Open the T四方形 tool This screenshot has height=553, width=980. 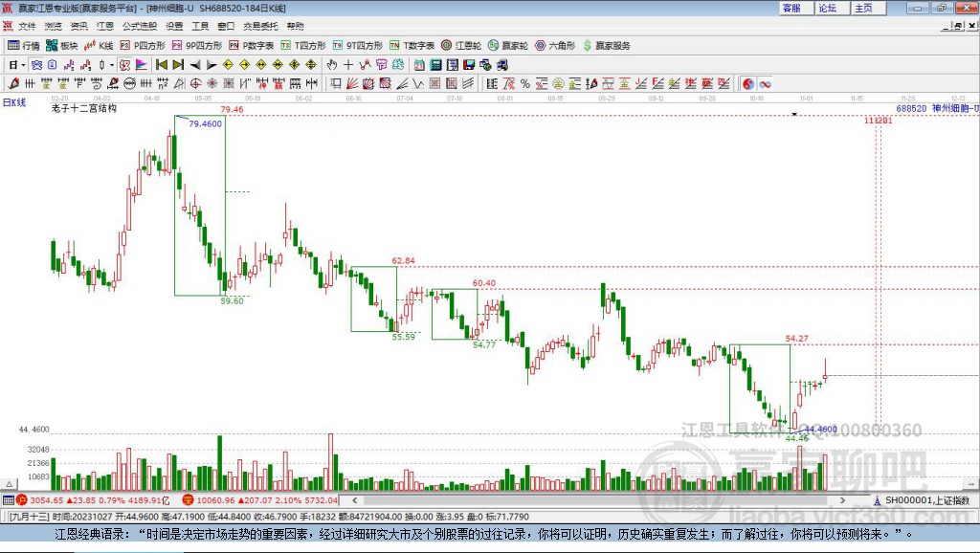pos(303,46)
